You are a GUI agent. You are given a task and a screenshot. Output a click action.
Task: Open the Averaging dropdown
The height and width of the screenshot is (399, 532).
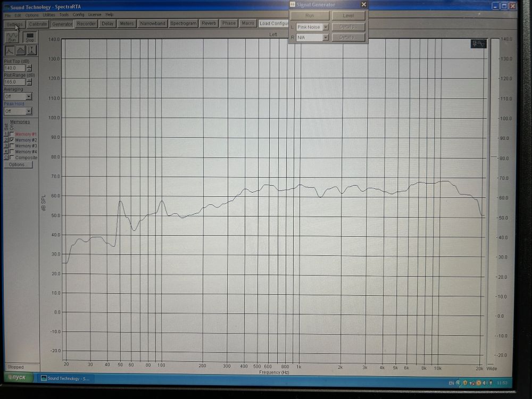click(x=29, y=97)
